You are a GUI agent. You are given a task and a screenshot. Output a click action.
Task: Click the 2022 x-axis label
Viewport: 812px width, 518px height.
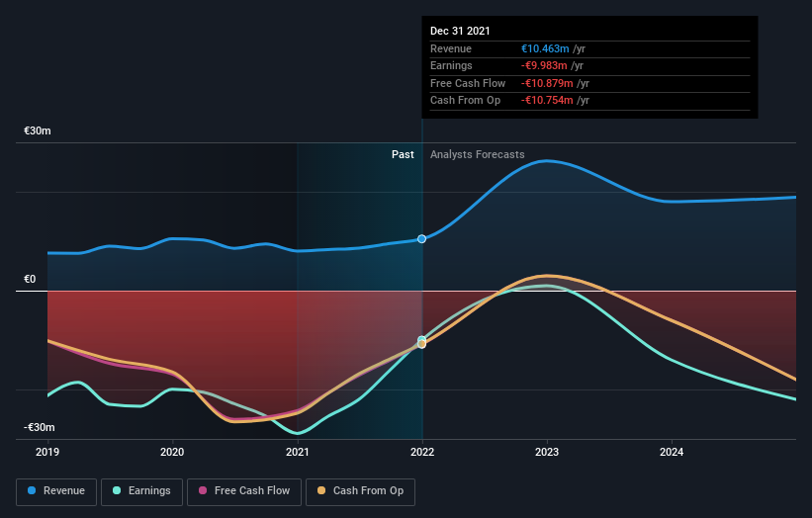[422, 453]
